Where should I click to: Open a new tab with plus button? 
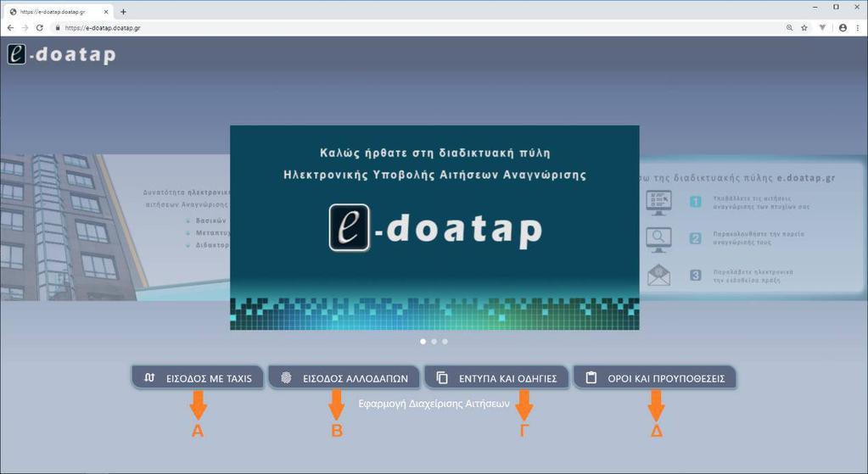pyautogui.click(x=123, y=12)
